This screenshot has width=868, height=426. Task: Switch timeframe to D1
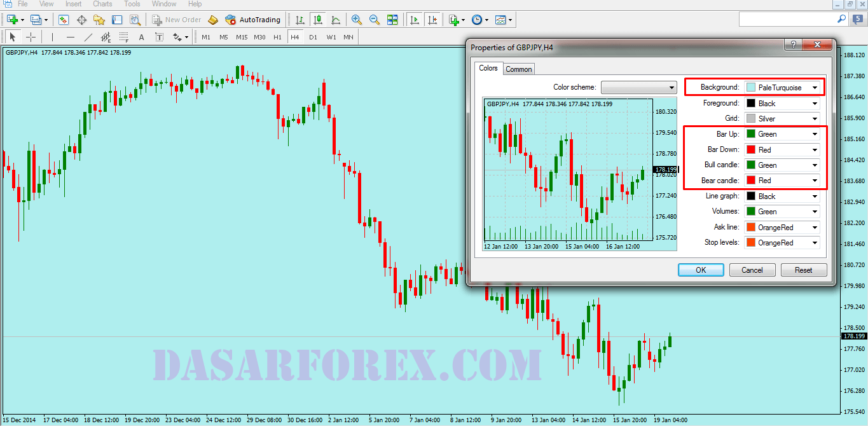pyautogui.click(x=313, y=37)
